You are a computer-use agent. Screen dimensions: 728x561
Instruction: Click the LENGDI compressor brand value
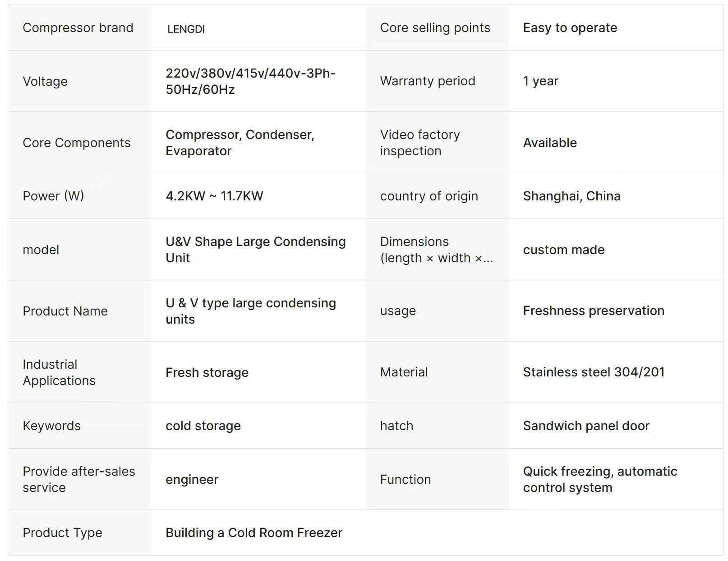(186, 29)
